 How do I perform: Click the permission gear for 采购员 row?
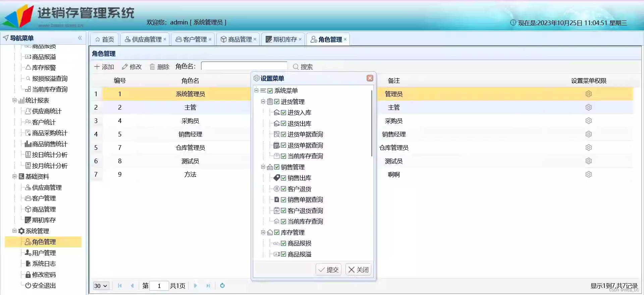[588, 121]
